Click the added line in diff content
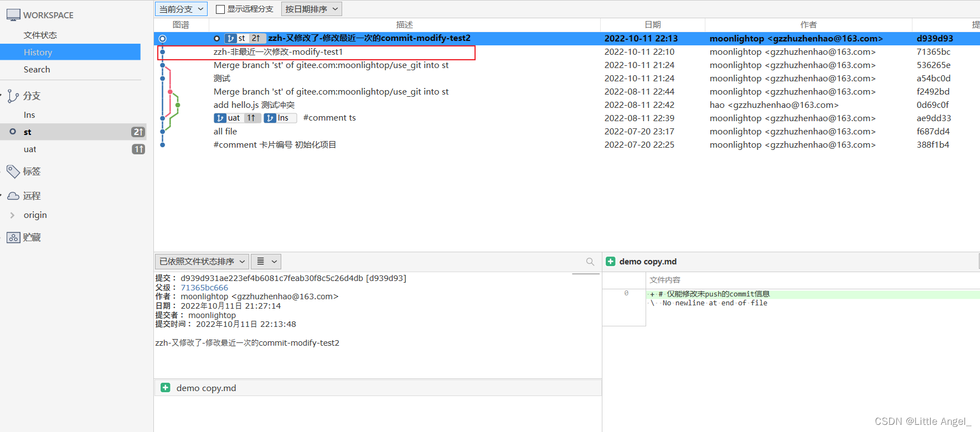Viewport: 980px width, 432px height. pyautogui.click(x=813, y=294)
